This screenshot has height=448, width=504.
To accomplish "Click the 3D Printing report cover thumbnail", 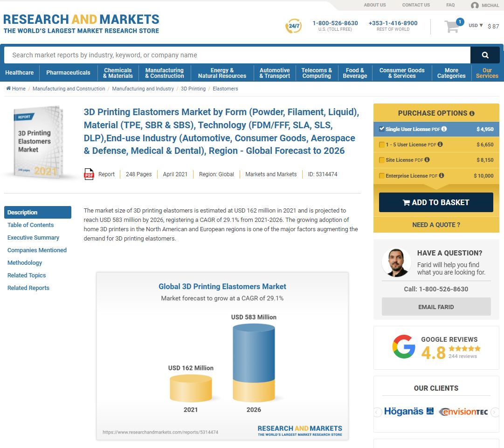I will pyautogui.click(x=38, y=142).
